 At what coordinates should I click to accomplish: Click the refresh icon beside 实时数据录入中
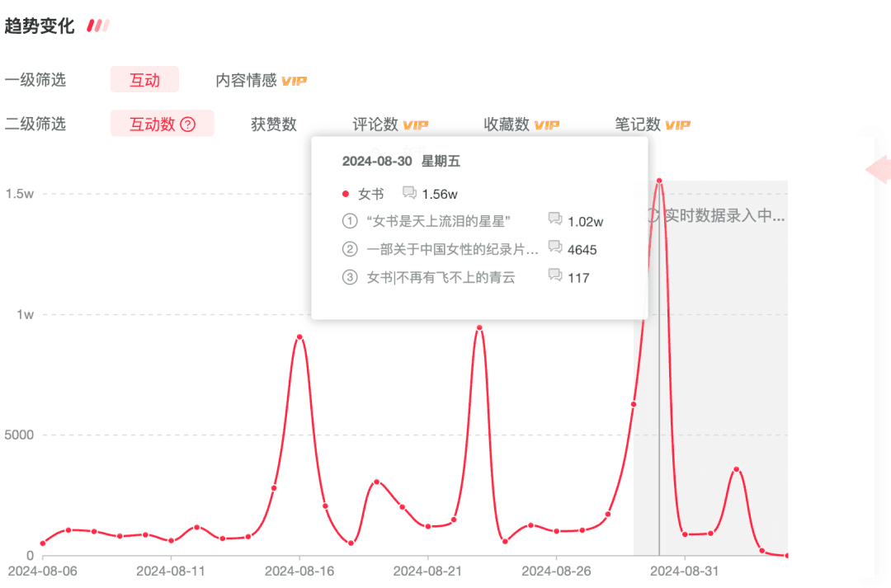click(x=653, y=215)
